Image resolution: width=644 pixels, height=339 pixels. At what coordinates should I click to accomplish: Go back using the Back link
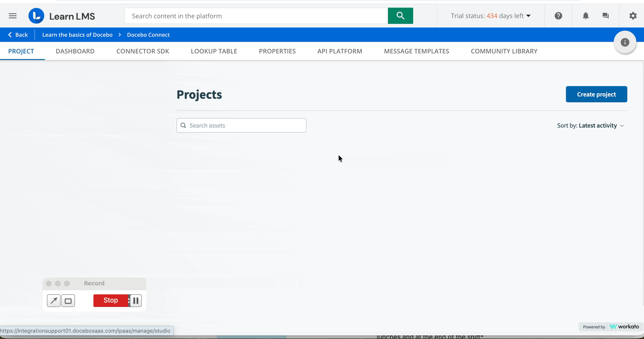coord(18,35)
